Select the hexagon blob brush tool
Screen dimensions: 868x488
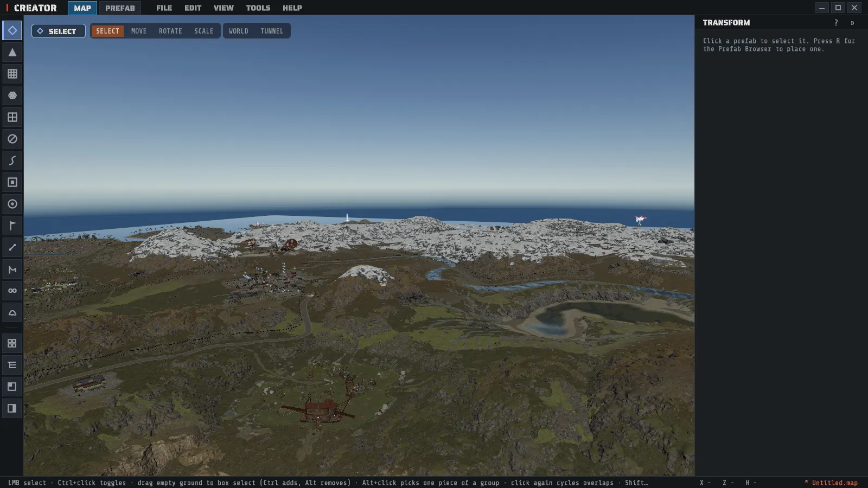(12, 95)
